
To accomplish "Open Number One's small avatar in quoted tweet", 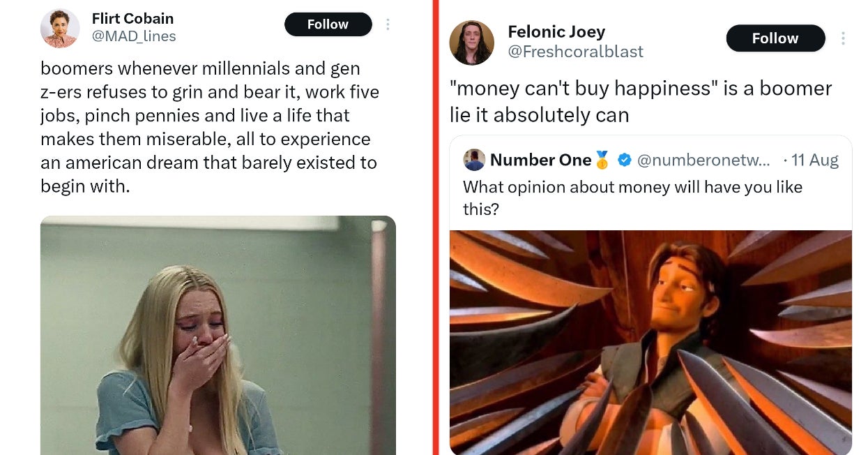I will point(474,160).
